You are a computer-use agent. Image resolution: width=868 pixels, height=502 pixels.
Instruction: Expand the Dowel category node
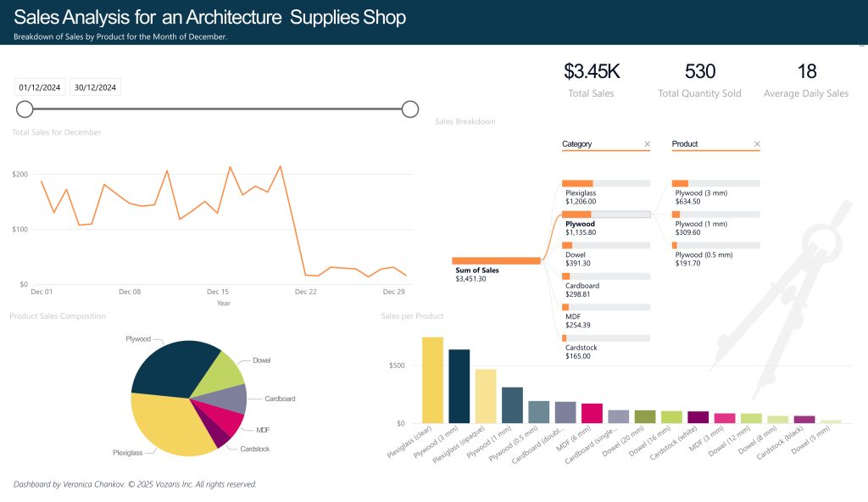(x=605, y=246)
